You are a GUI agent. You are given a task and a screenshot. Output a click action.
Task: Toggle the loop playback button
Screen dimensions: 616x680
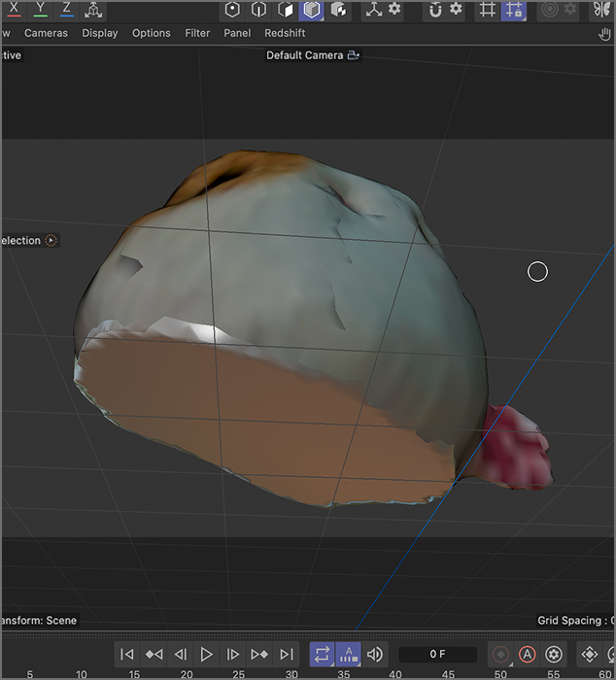pyautogui.click(x=322, y=655)
